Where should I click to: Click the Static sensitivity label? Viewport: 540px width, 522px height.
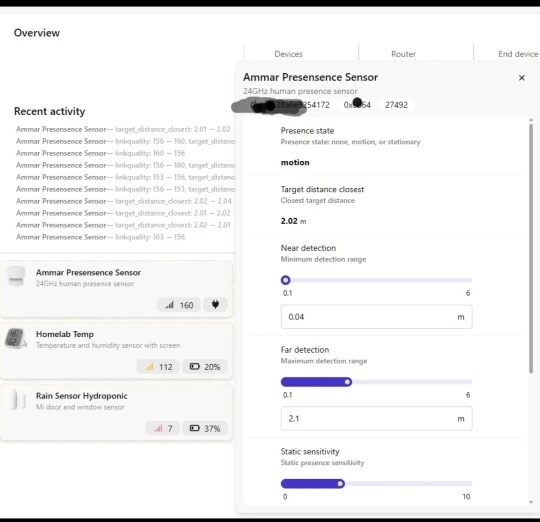[x=310, y=451]
